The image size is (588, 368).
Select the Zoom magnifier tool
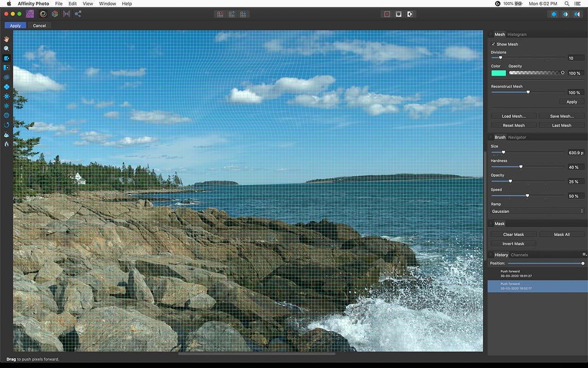(x=6, y=48)
